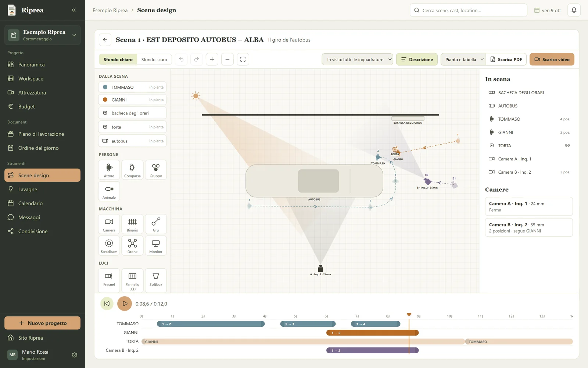The width and height of the screenshot is (588, 368).
Task: Add an Attore to the scene
Action: (x=109, y=170)
